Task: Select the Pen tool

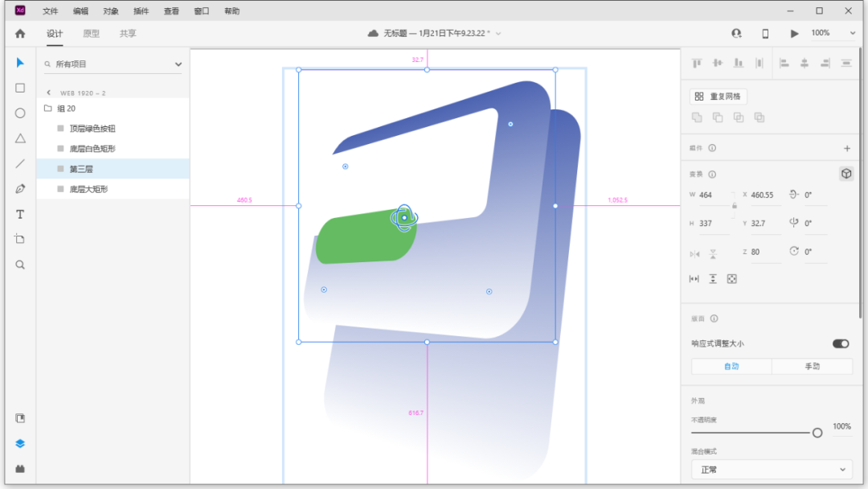Action: coord(20,189)
